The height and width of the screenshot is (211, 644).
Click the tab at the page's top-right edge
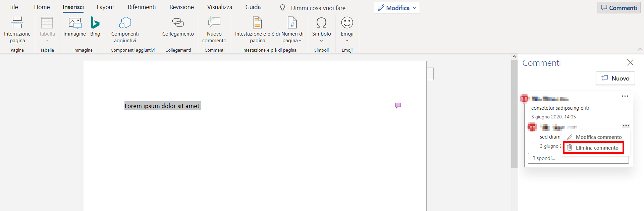[430, 74]
